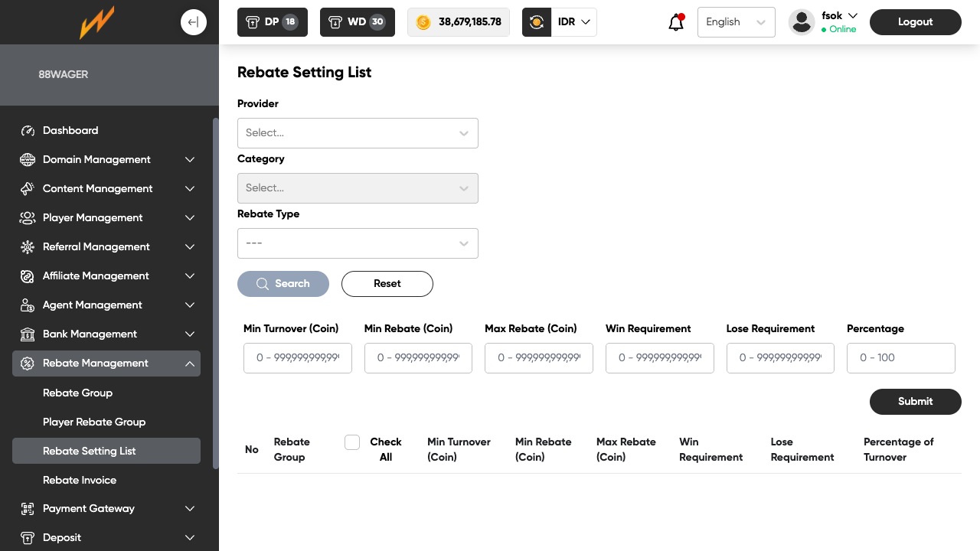Click the lightning bolt logo
980x551 pixels.
pyautogui.click(x=97, y=22)
